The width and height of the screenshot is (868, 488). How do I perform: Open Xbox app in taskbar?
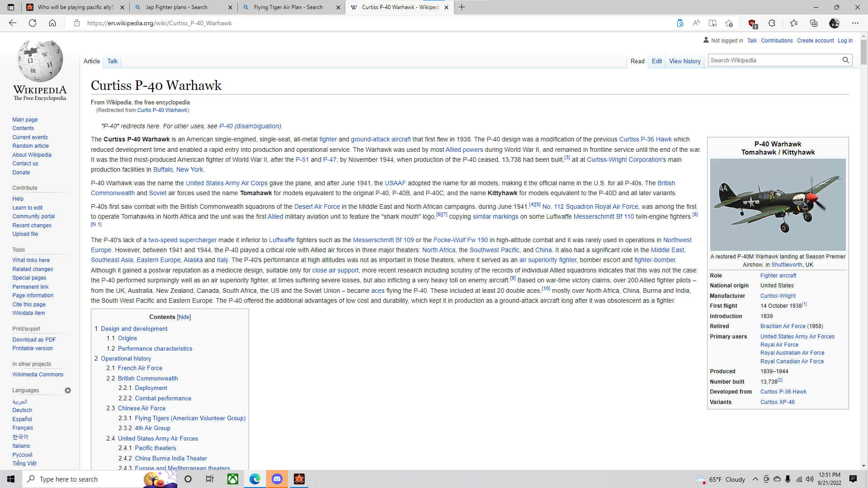pos(233,479)
